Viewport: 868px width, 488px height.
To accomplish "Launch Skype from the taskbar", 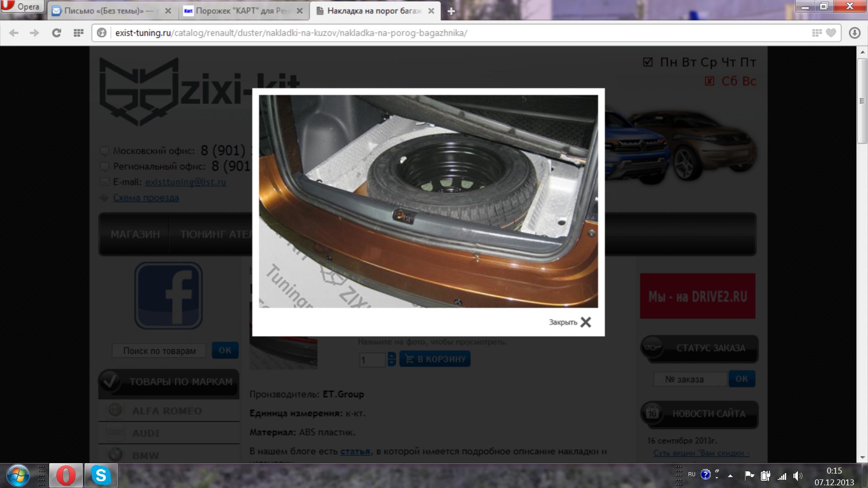I will point(101,475).
